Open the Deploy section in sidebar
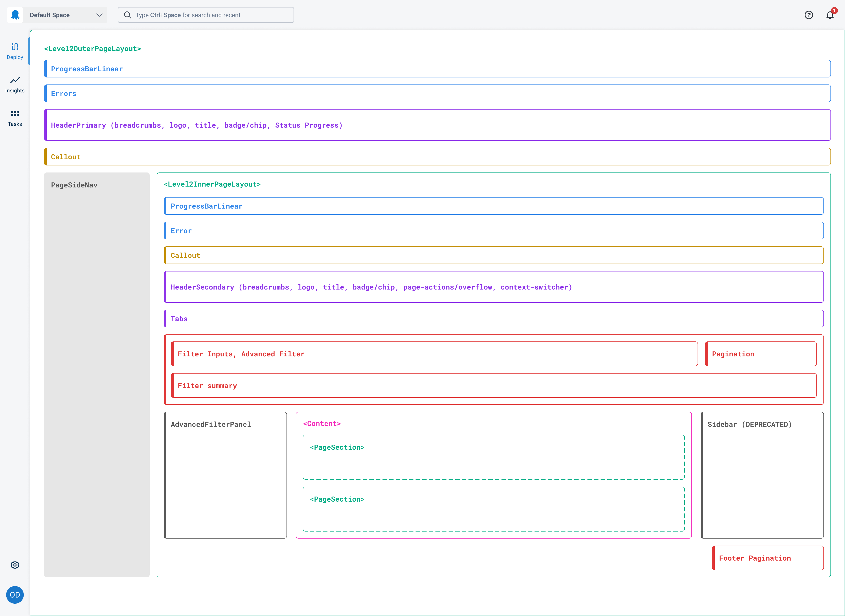 click(x=15, y=51)
